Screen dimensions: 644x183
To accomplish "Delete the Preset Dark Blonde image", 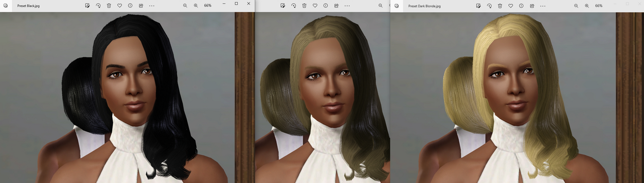I will 500,6.
